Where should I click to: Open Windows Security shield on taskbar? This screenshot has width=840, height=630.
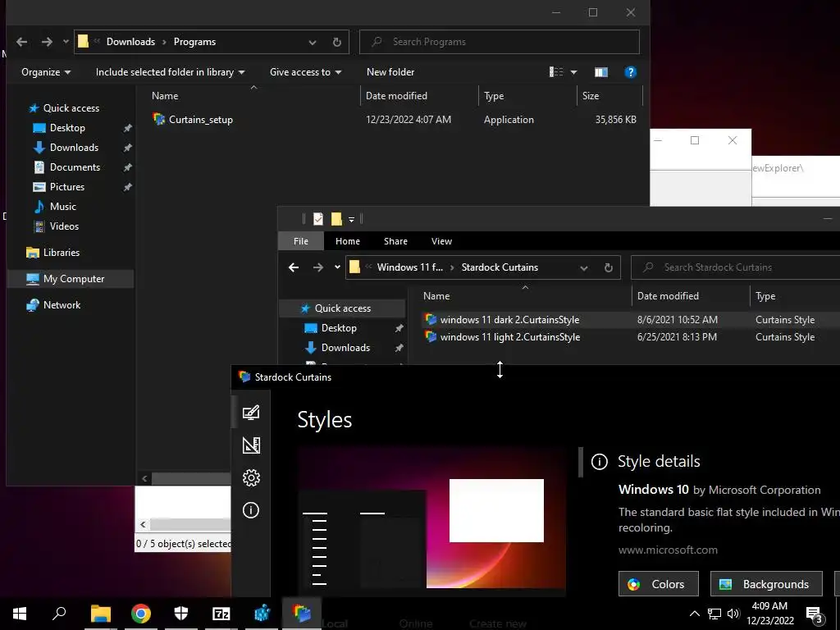pos(181,614)
